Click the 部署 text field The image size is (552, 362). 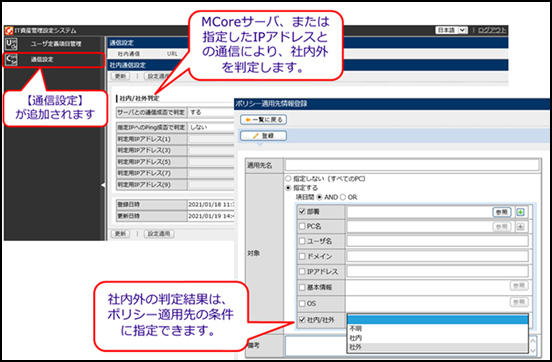[419, 212]
